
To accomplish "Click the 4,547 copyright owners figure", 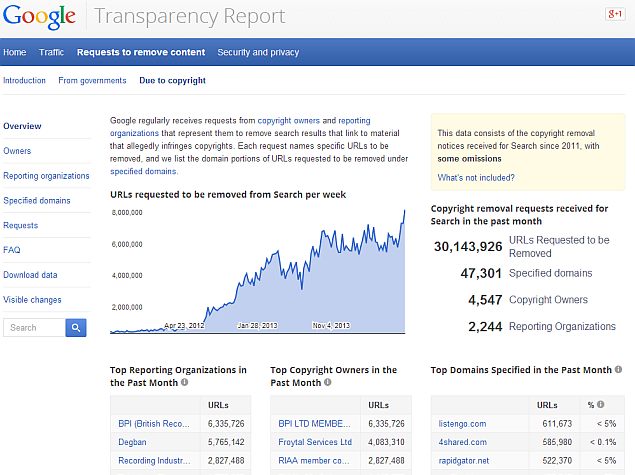I will pyautogui.click(x=485, y=300).
